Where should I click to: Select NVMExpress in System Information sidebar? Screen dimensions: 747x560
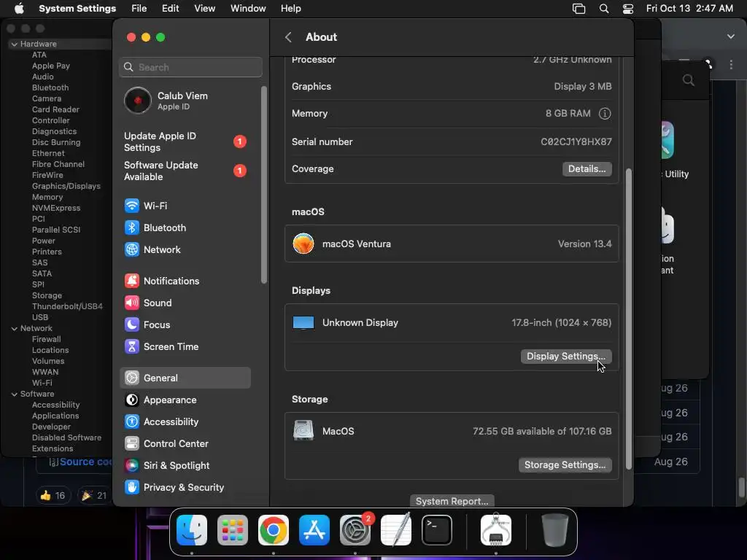[56, 208]
